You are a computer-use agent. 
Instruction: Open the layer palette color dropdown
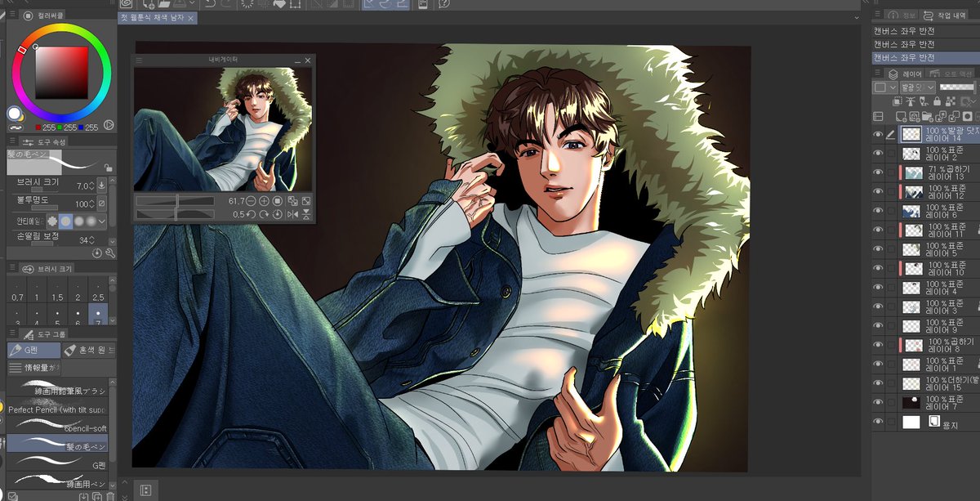(x=884, y=87)
